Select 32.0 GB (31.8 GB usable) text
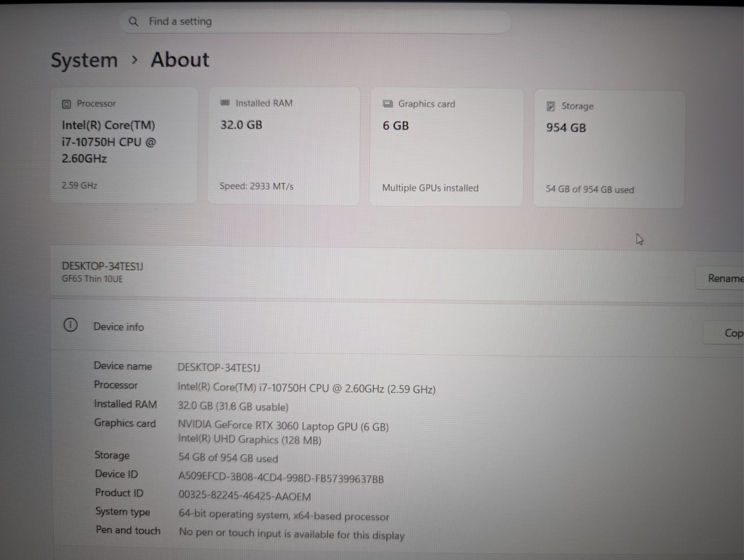The width and height of the screenshot is (744, 560). tap(233, 407)
